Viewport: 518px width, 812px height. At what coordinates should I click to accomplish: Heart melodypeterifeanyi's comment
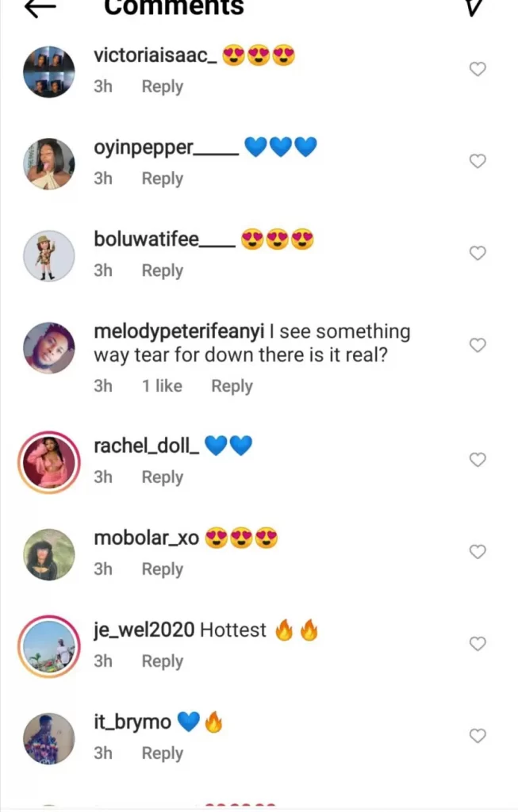[x=478, y=346]
